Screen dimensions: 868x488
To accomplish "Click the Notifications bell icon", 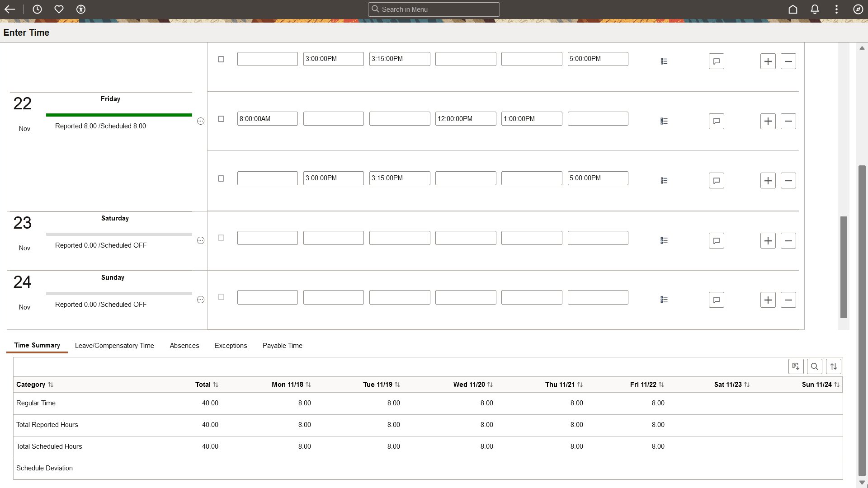I will 815,9.
